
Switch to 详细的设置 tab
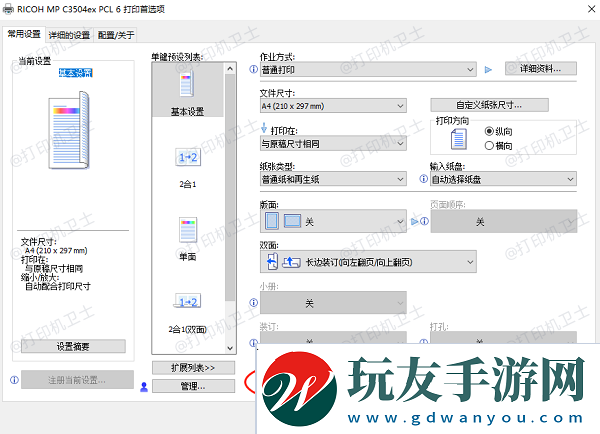pyautogui.click(x=69, y=35)
